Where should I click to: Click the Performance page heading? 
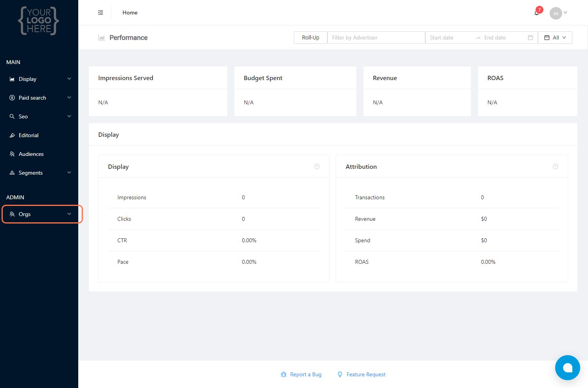pos(128,38)
